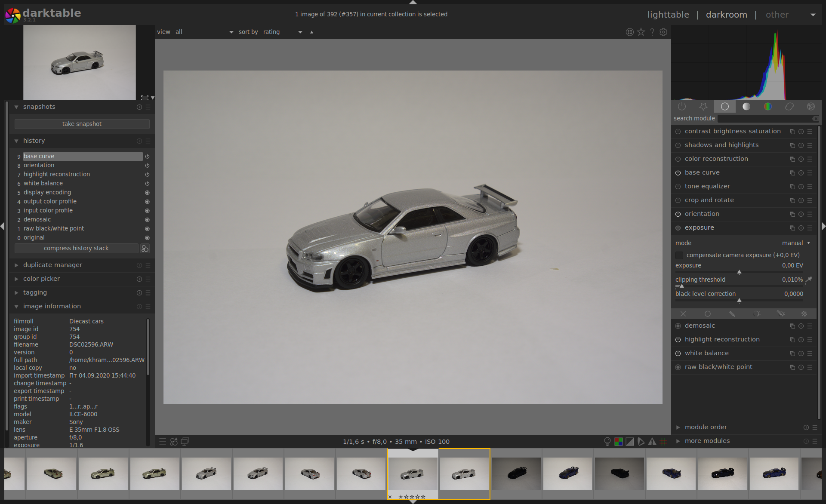Show active modules power tab
Image resolution: width=826 pixels, height=504 pixels.
click(682, 106)
